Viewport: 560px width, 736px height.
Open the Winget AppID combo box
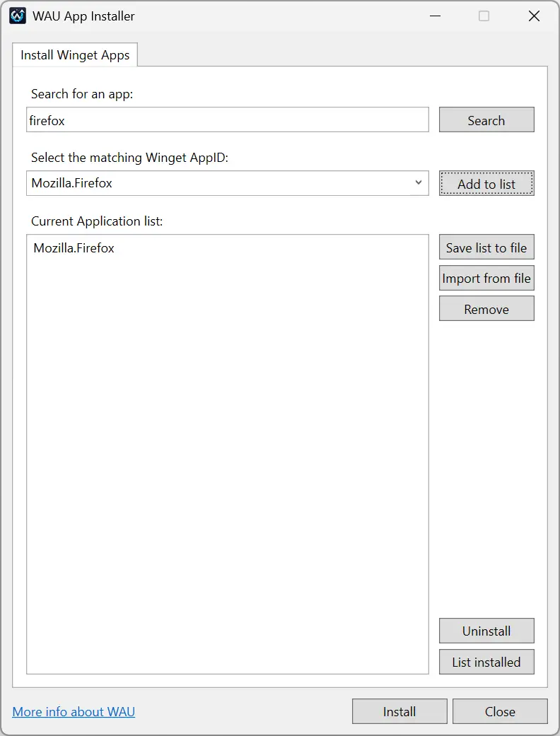point(228,183)
